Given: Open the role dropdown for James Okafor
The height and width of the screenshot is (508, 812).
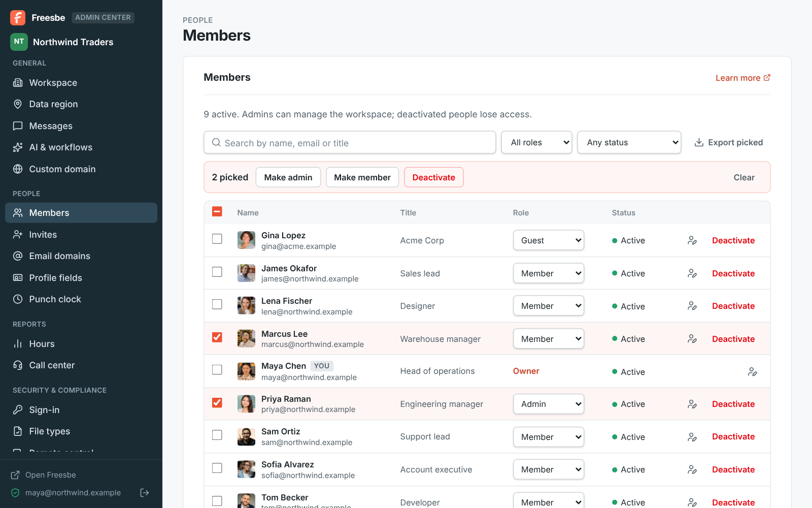Looking at the screenshot, I should click(x=549, y=273).
